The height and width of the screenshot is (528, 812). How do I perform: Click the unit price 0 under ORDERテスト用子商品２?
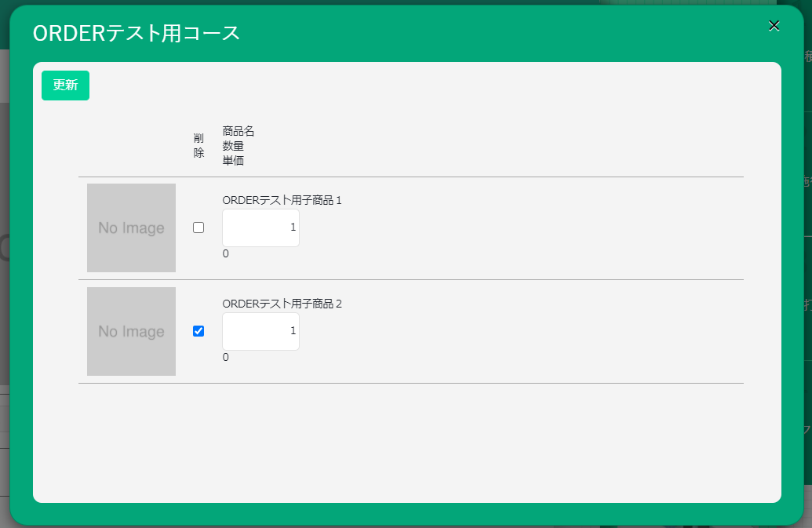226,358
